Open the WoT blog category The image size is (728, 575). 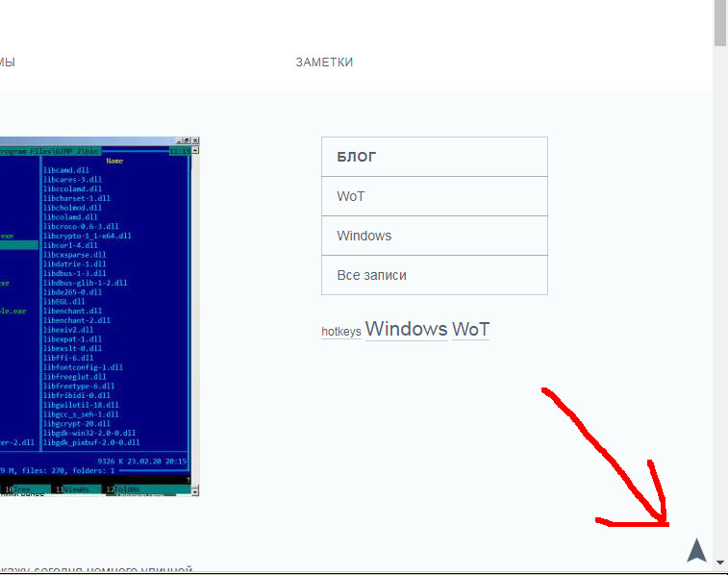pyautogui.click(x=435, y=196)
